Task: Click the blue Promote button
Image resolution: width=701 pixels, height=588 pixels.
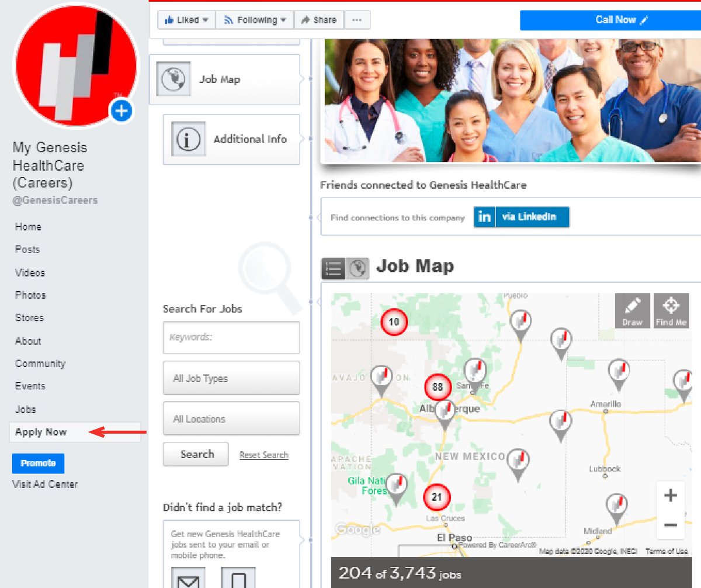Action: (38, 464)
